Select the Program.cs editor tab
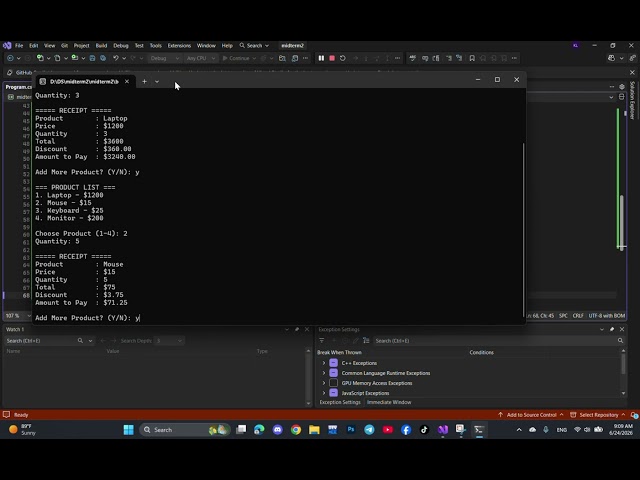Viewport: 640px width, 480px height. 18,87
